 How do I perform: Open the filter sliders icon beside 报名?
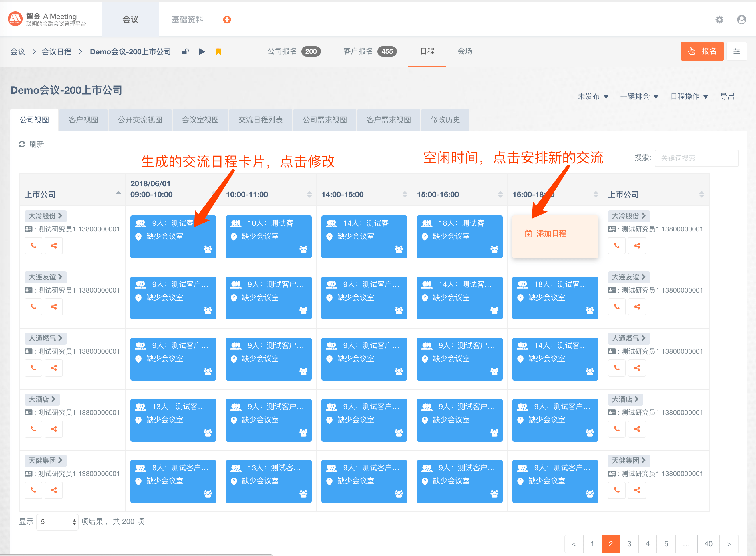click(x=737, y=51)
